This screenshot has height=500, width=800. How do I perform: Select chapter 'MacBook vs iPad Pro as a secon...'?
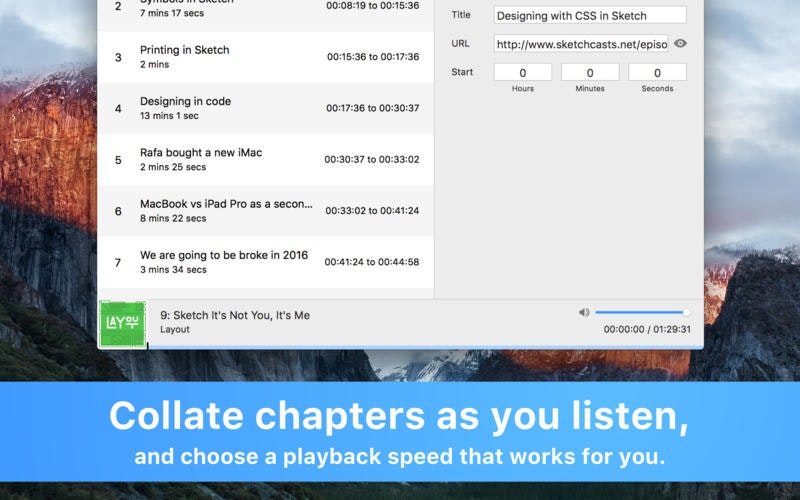[265, 211]
